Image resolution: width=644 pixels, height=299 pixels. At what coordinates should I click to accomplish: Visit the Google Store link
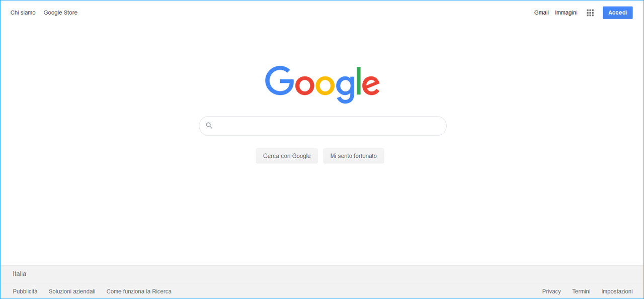coord(60,13)
